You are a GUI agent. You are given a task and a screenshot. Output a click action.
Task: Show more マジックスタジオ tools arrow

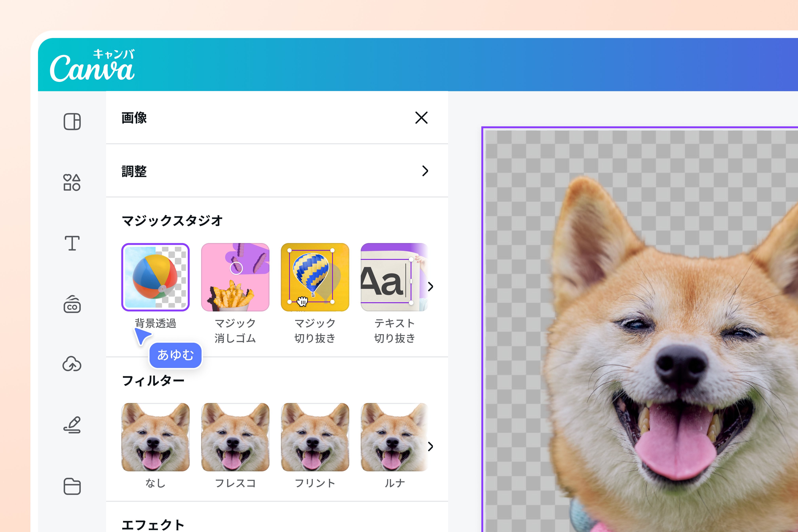pyautogui.click(x=430, y=287)
